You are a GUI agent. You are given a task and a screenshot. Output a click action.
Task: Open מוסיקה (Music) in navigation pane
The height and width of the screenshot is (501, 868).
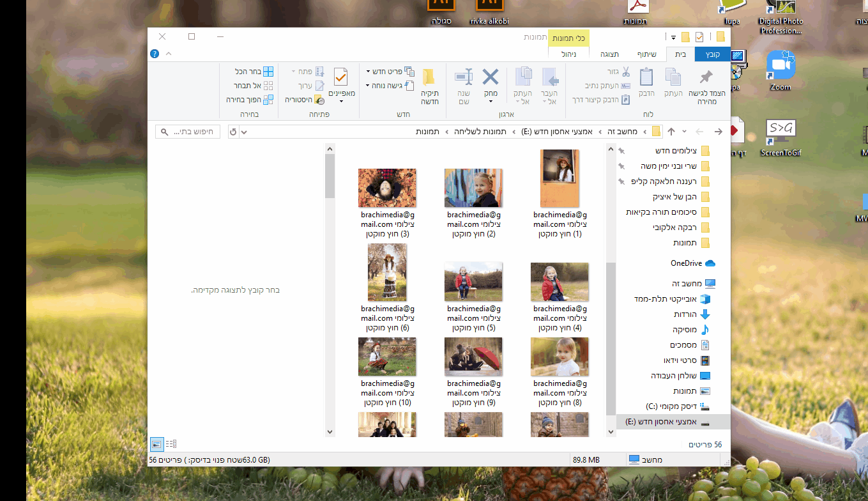click(x=691, y=330)
